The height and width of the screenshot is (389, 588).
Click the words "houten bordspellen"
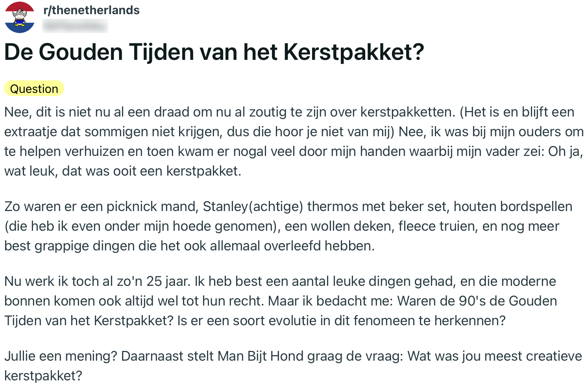(x=513, y=206)
